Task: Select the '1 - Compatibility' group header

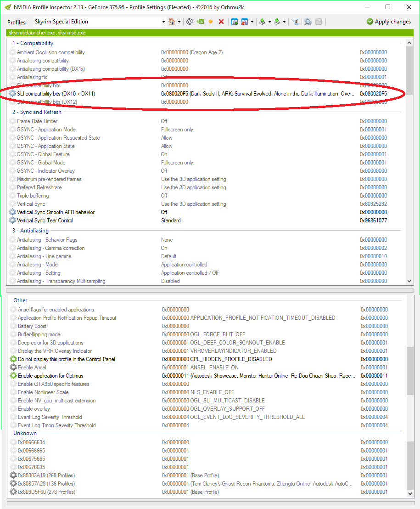Action: tap(33, 43)
